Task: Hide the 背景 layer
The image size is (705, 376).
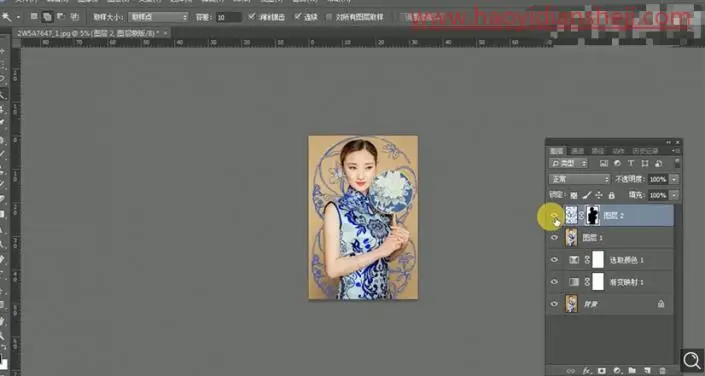Action: [554, 304]
